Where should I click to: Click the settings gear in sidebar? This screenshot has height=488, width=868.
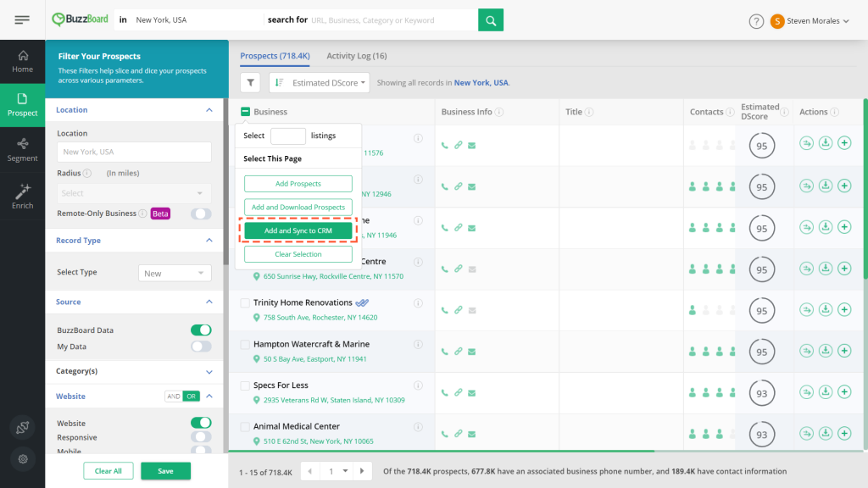point(23,458)
